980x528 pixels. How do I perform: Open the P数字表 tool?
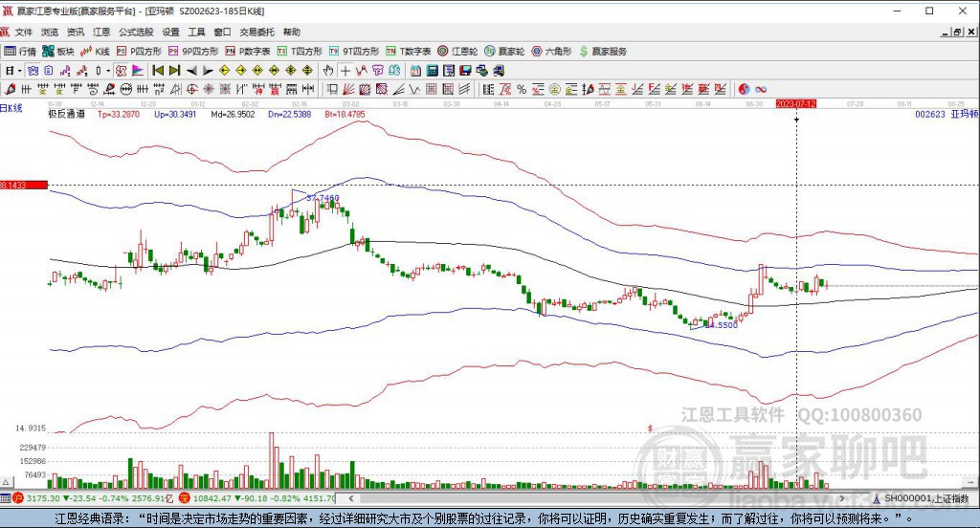248,52
